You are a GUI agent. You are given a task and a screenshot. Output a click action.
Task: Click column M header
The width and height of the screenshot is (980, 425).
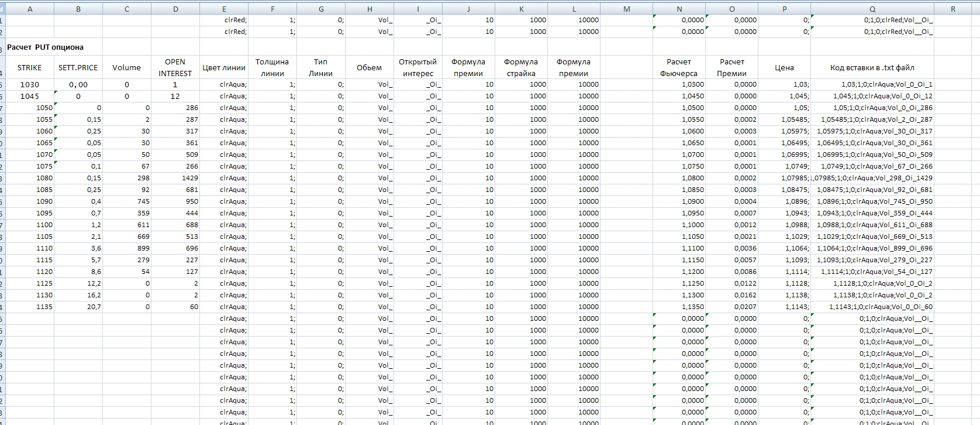point(626,9)
